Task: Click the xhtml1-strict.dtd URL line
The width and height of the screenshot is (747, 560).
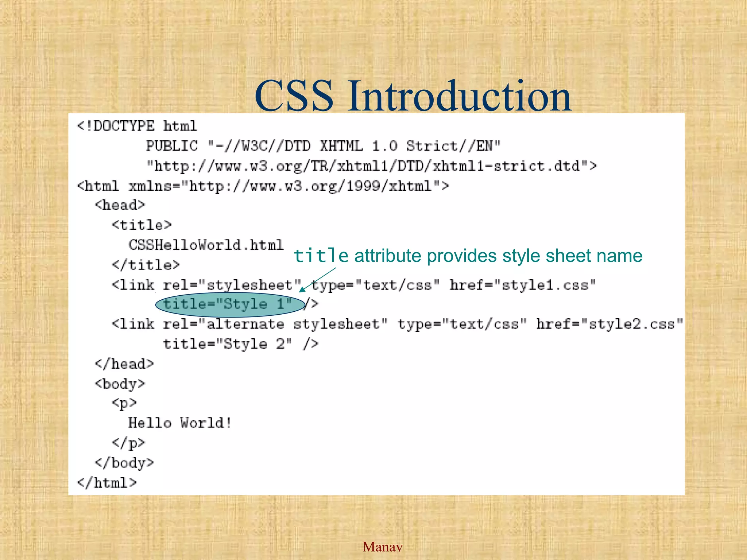Action: click(x=371, y=166)
